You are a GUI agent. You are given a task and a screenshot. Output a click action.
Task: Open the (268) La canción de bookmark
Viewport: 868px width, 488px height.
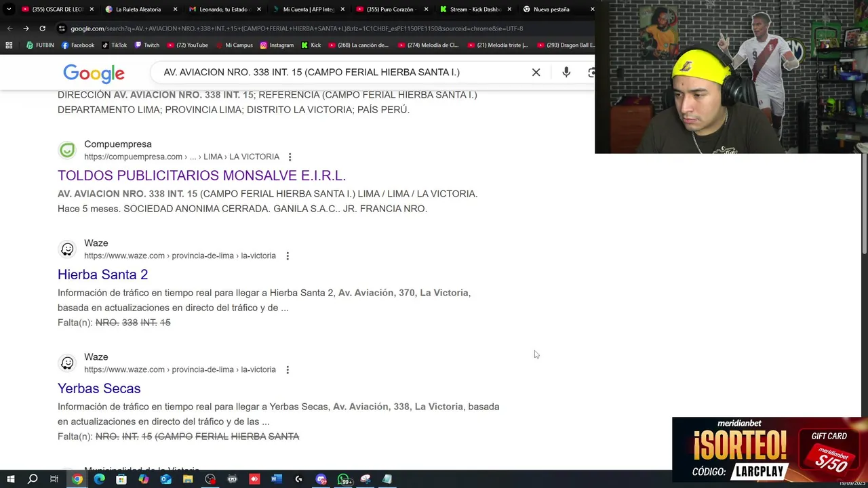[358, 45]
